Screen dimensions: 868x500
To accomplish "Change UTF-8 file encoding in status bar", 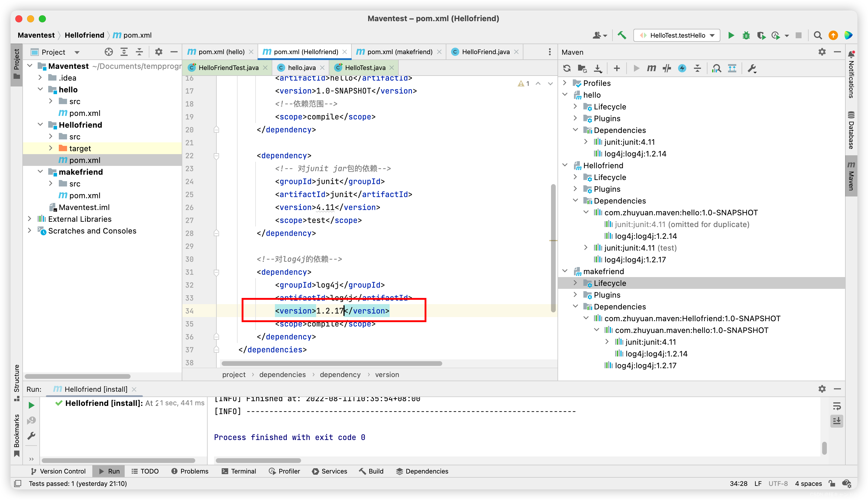I will (778, 484).
